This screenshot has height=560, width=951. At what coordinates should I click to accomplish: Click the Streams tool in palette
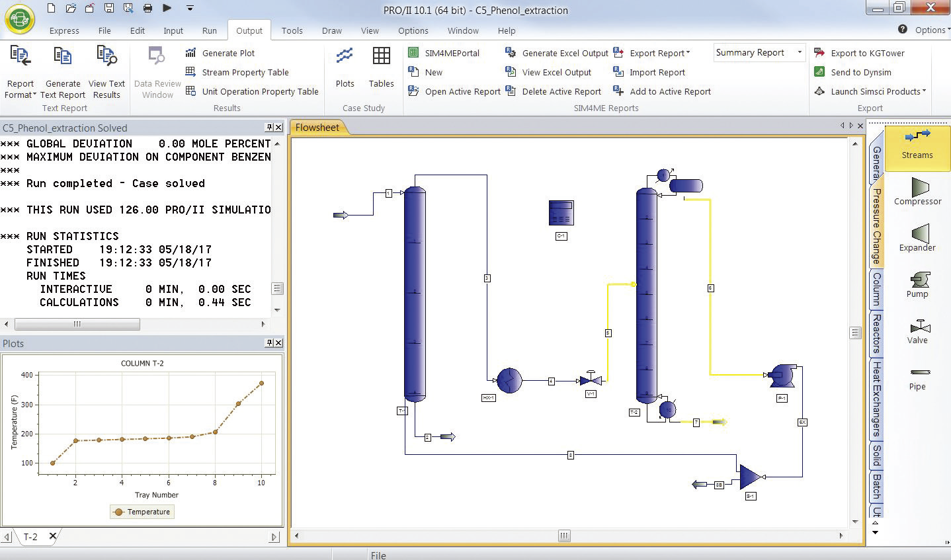(917, 143)
